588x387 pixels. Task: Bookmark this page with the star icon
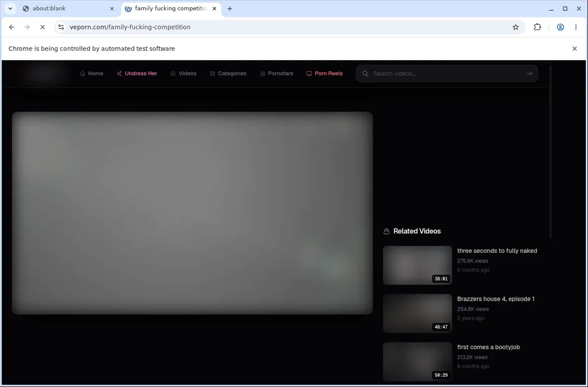coord(515,27)
